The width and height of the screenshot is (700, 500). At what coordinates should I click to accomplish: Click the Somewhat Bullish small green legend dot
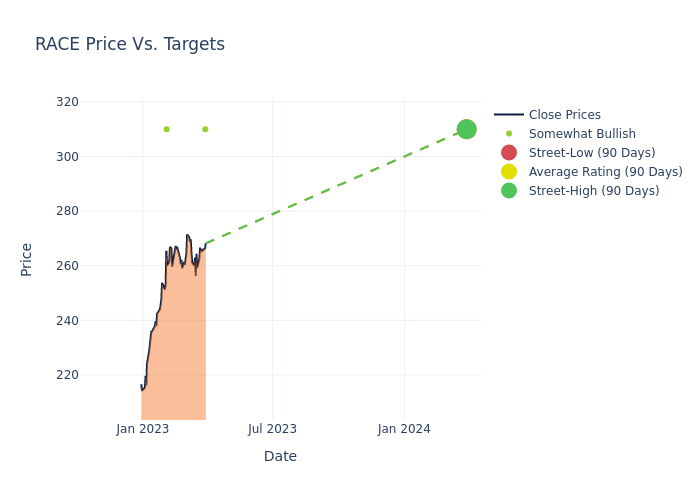click(509, 134)
